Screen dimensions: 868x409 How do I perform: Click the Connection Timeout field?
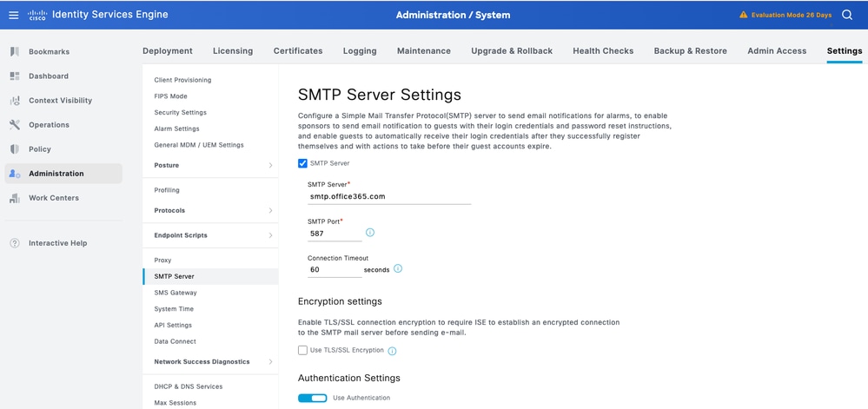335,269
